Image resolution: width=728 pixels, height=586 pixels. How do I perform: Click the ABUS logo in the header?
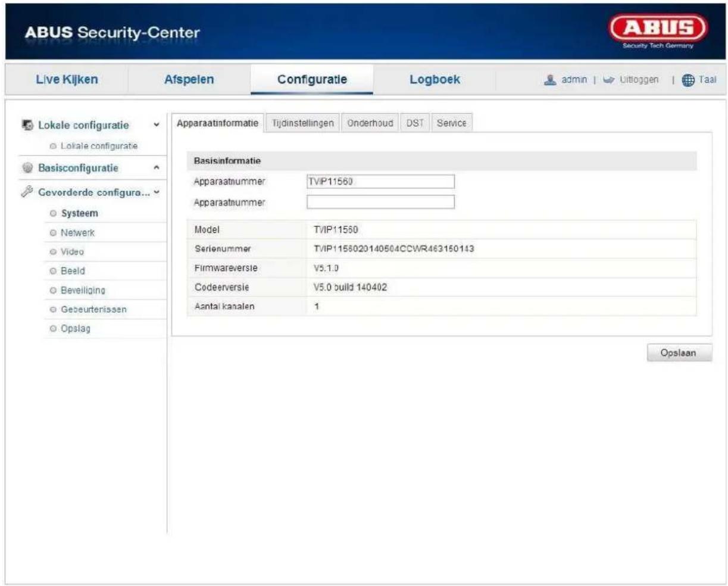(x=658, y=32)
